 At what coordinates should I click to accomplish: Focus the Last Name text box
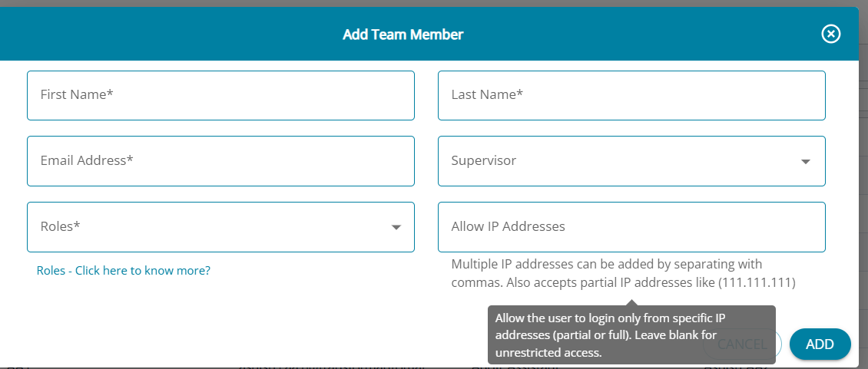(631, 95)
